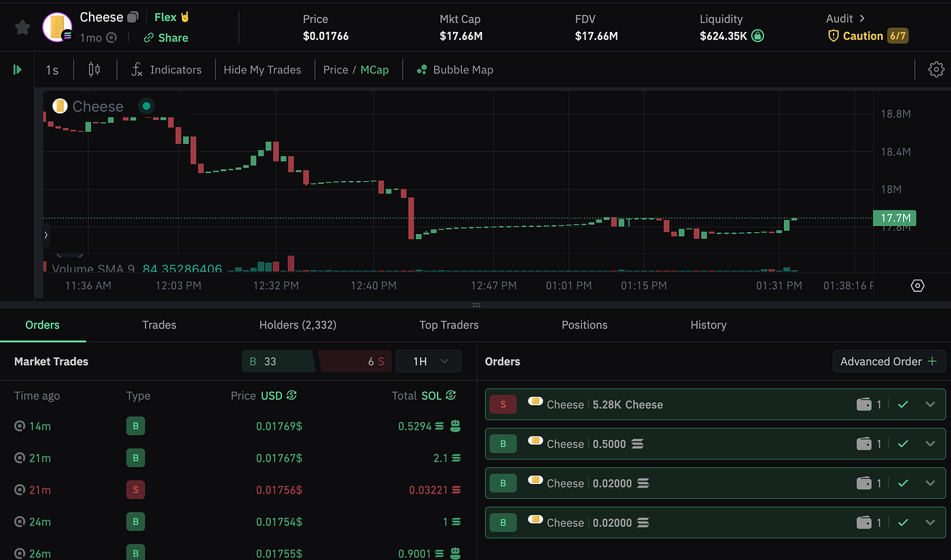Image resolution: width=951 pixels, height=560 pixels.
Task: Click the liquidity lock icon
Action: [x=757, y=36]
